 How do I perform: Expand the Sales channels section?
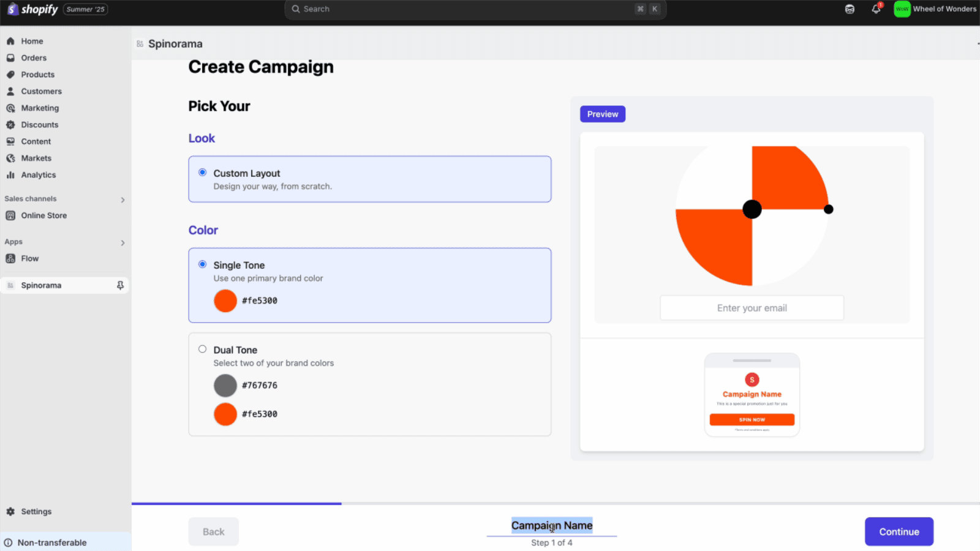click(x=123, y=200)
